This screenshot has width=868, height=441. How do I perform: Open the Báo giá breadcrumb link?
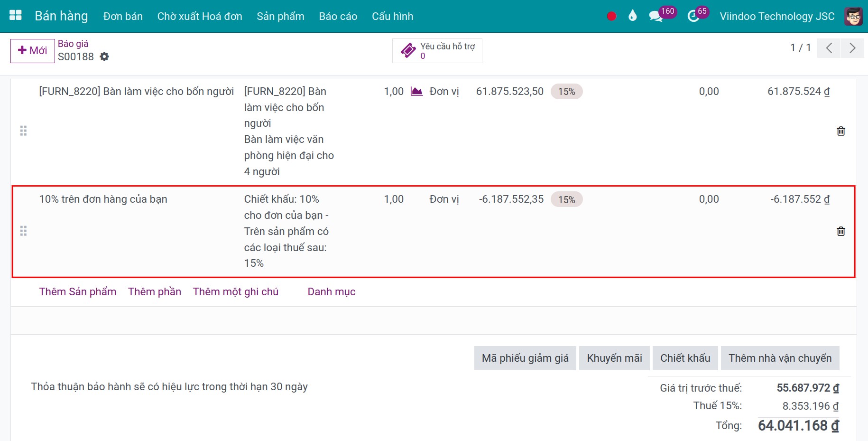pyautogui.click(x=73, y=44)
